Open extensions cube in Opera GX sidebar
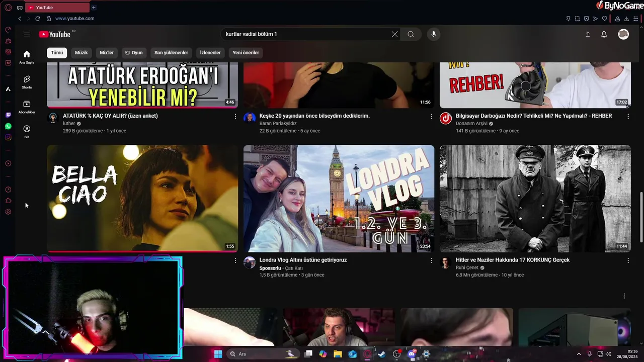The height and width of the screenshot is (362, 644). (8, 201)
